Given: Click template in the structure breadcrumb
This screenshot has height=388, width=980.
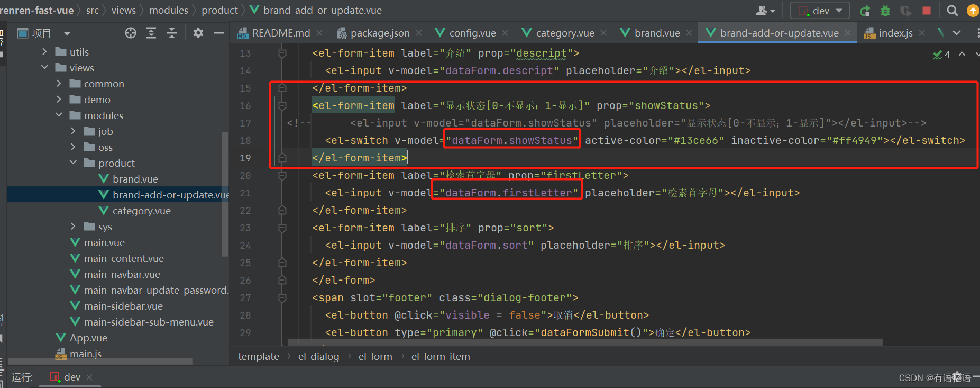Looking at the screenshot, I should [x=259, y=356].
